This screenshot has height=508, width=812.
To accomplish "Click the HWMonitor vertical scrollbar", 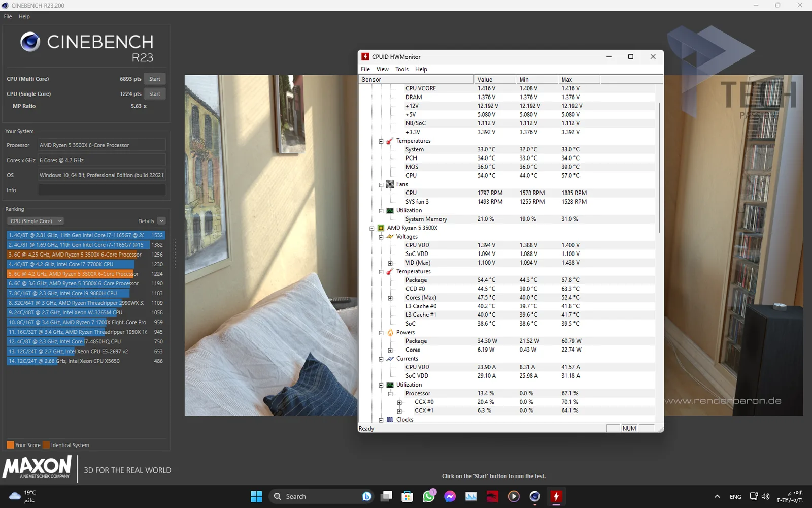I will (x=659, y=168).
